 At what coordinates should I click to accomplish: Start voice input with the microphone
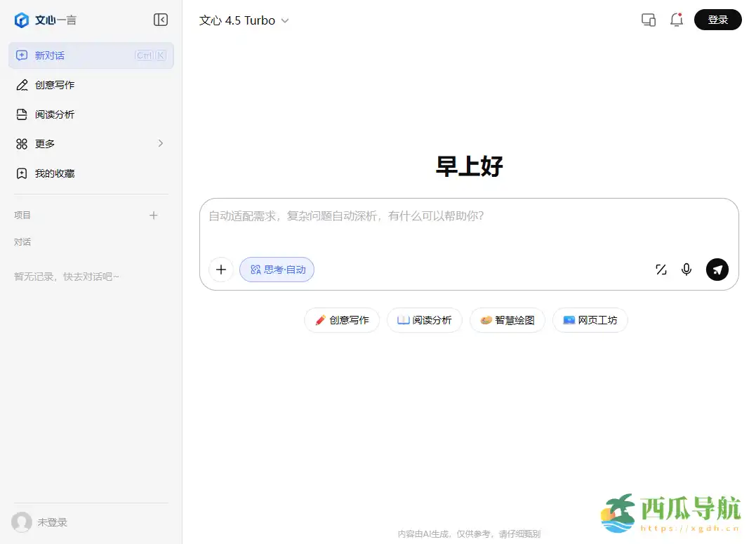(686, 270)
